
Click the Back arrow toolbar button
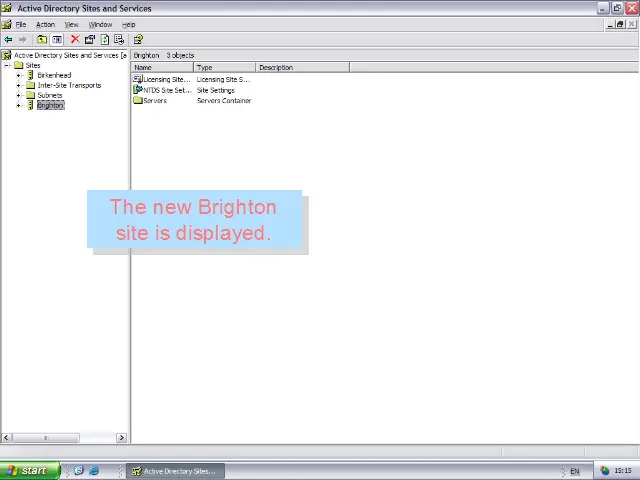point(8,40)
